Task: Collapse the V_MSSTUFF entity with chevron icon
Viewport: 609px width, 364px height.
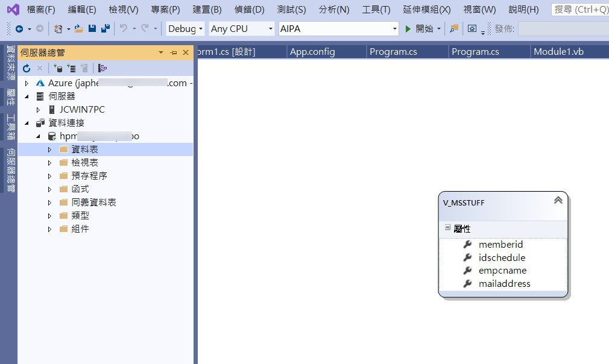Action: (558, 200)
